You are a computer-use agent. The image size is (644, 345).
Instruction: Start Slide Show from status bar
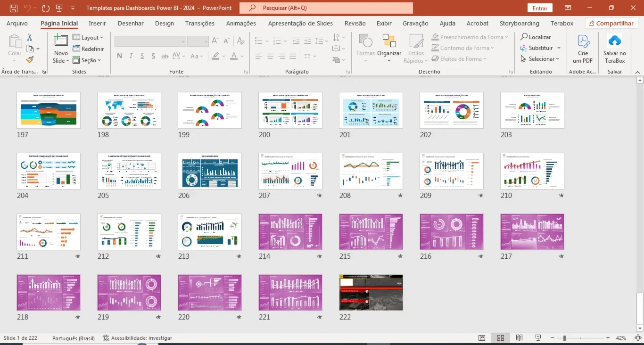(x=538, y=338)
